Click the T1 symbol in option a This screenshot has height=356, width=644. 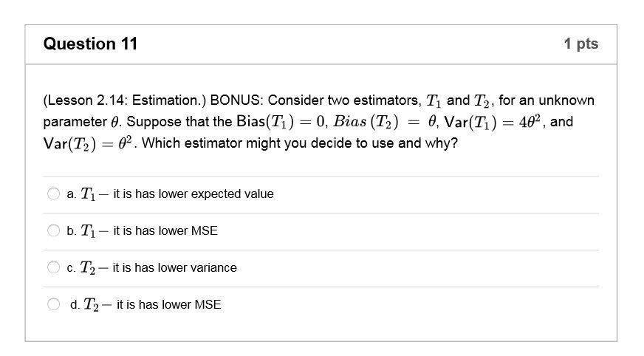[88, 194]
